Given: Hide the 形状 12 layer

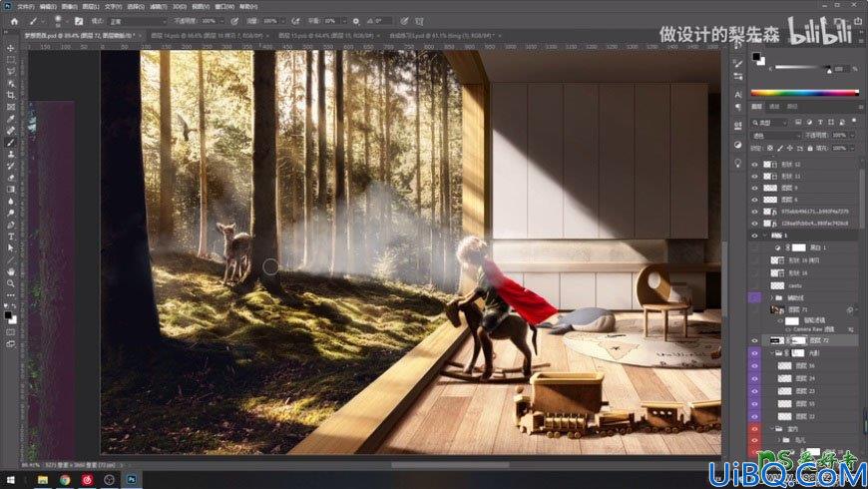Looking at the screenshot, I should (x=754, y=165).
